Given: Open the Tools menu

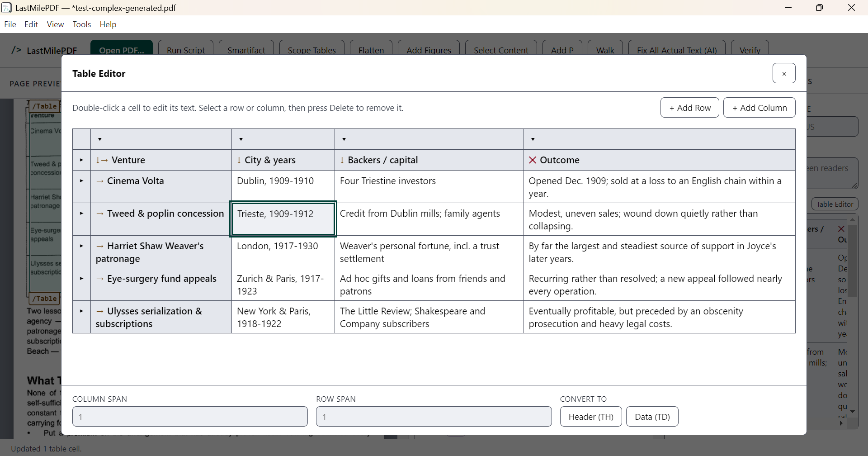Looking at the screenshot, I should pyautogui.click(x=82, y=24).
